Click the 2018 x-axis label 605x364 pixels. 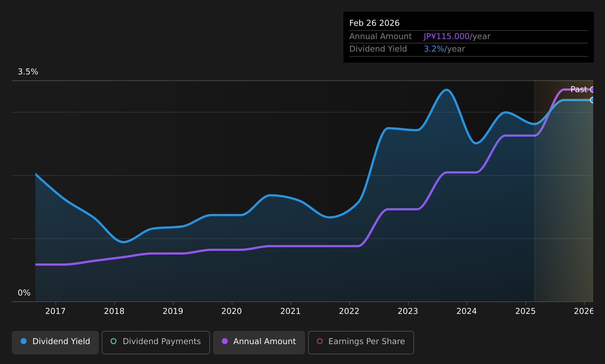coord(114,311)
